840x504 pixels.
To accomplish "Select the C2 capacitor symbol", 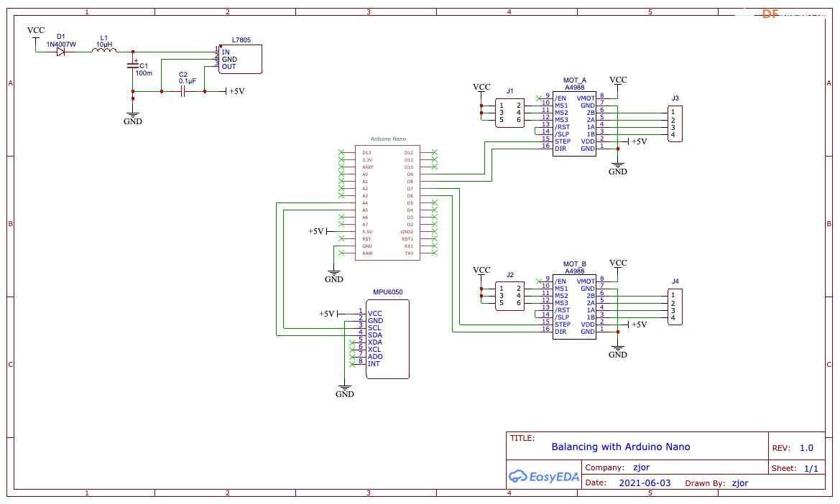I will [183, 91].
